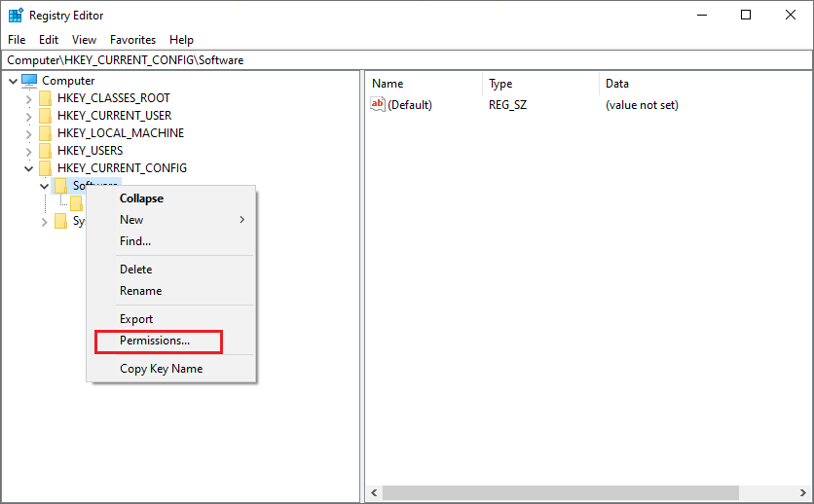The image size is (814, 504).
Task: Click the HKEY_CLASSES_ROOT folder icon
Action: point(45,98)
